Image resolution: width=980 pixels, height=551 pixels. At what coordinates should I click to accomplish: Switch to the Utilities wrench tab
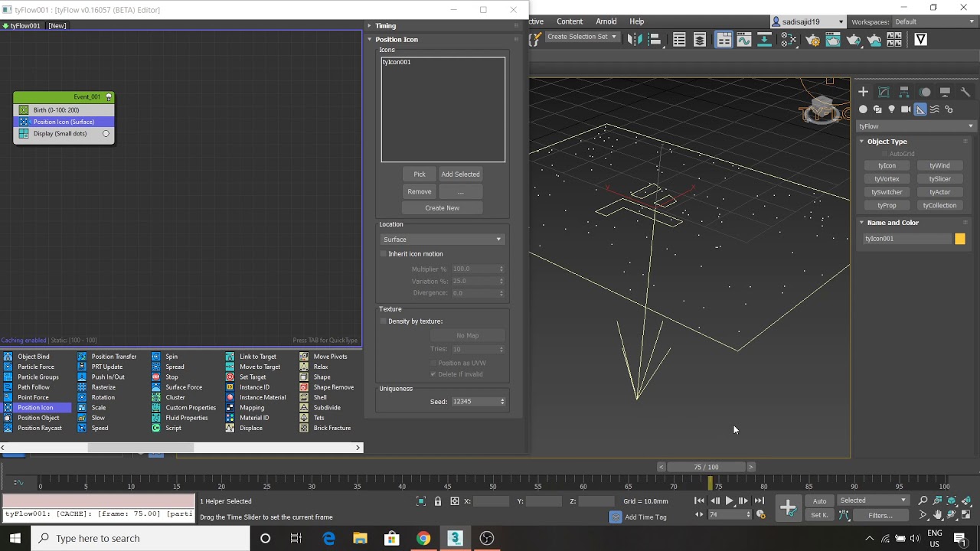(x=965, y=92)
